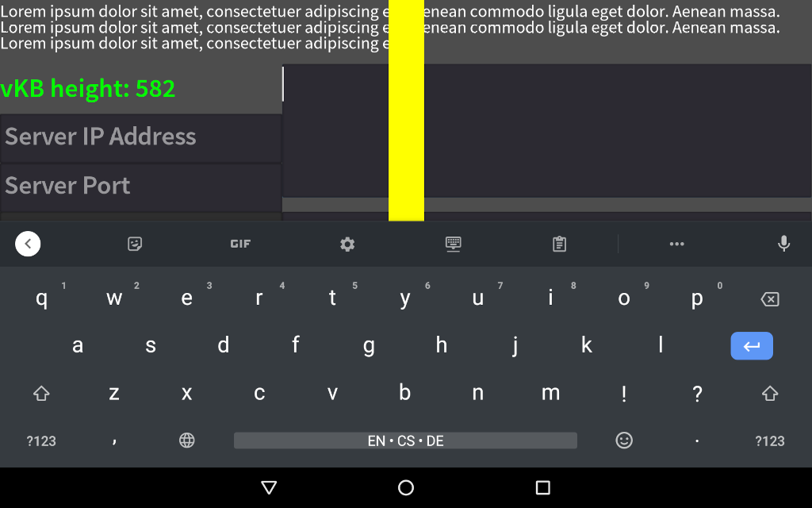Image resolution: width=812 pixels, height=508 pixels.
Task: Open the GIF search
Action: 240,244
